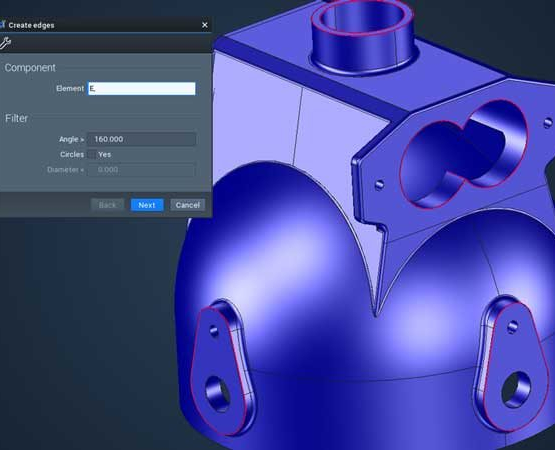Viewport: 555px width, 450px height.
Task: Cancel the Create edges dialog
Action: coord(188,205)
